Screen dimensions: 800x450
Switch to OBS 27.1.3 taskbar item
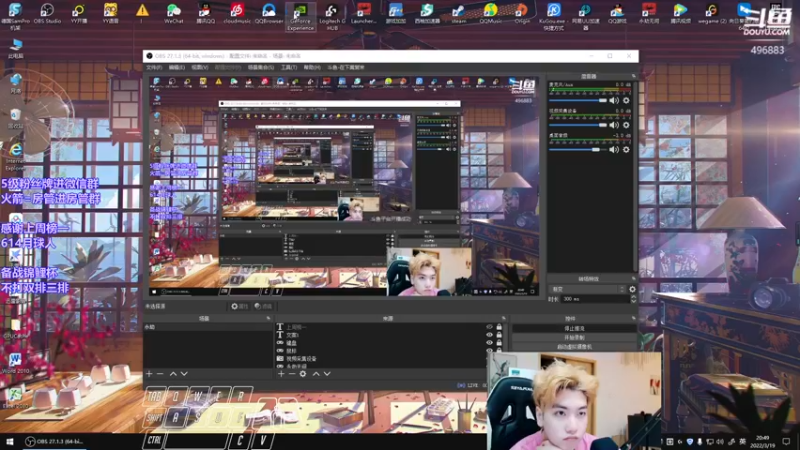(54, 441)
